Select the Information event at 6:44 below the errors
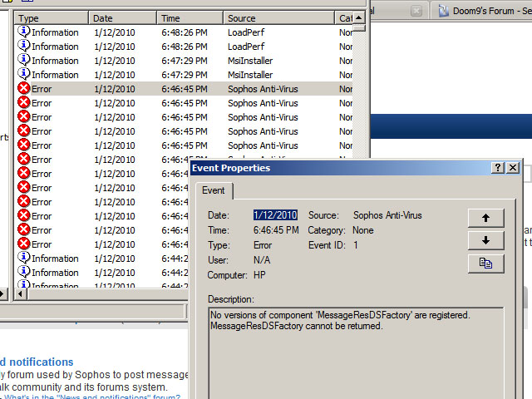Screen dimensions: 532x399 (x=101, y=259)
